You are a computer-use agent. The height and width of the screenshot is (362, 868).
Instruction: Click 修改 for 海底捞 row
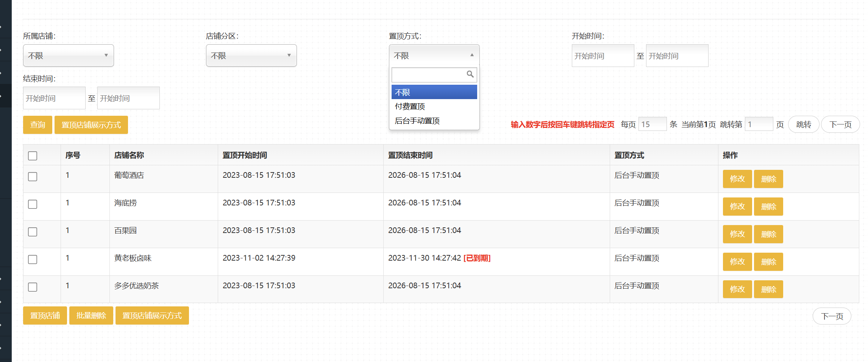pos(737,207)
